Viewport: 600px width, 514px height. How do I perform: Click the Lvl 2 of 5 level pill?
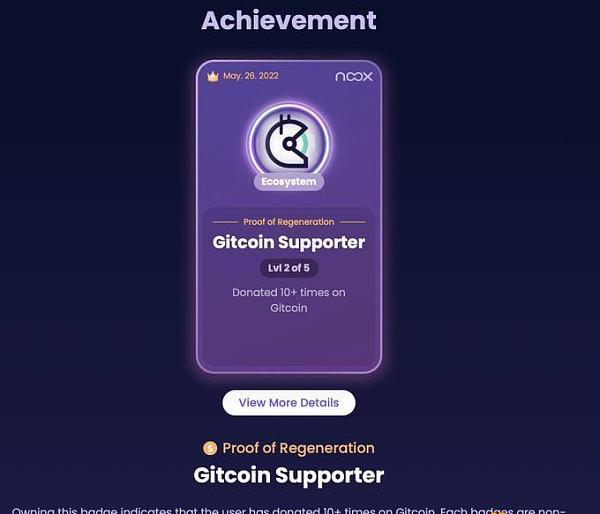point(289,268)
